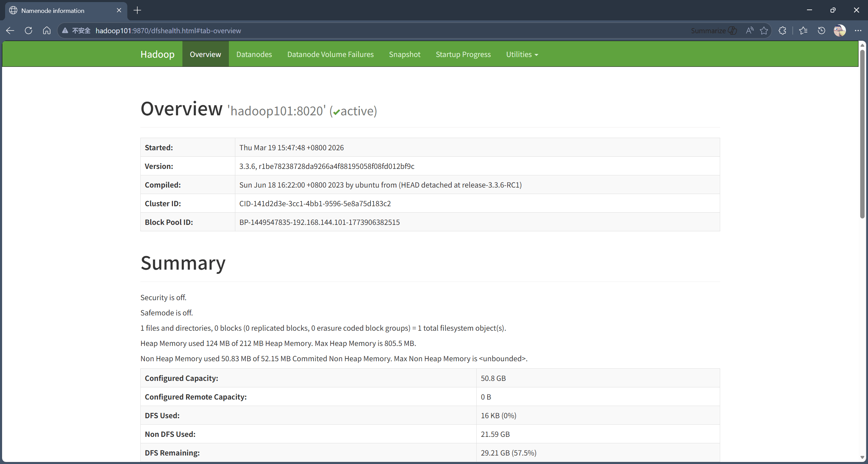Click the 'Security is off.' text

point(163,297)
